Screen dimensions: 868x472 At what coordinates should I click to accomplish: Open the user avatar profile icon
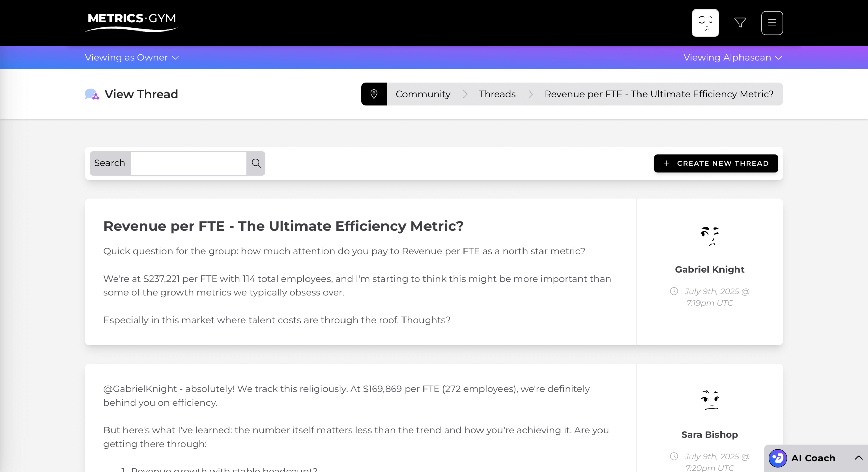point(705,23)
